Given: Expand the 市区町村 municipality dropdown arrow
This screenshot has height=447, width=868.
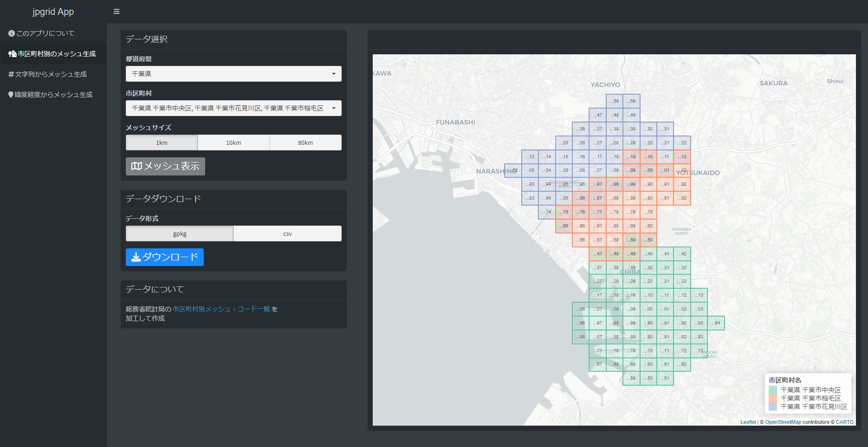Looking at the screenshot, I should pyautogui.click(x=334, y=108).
